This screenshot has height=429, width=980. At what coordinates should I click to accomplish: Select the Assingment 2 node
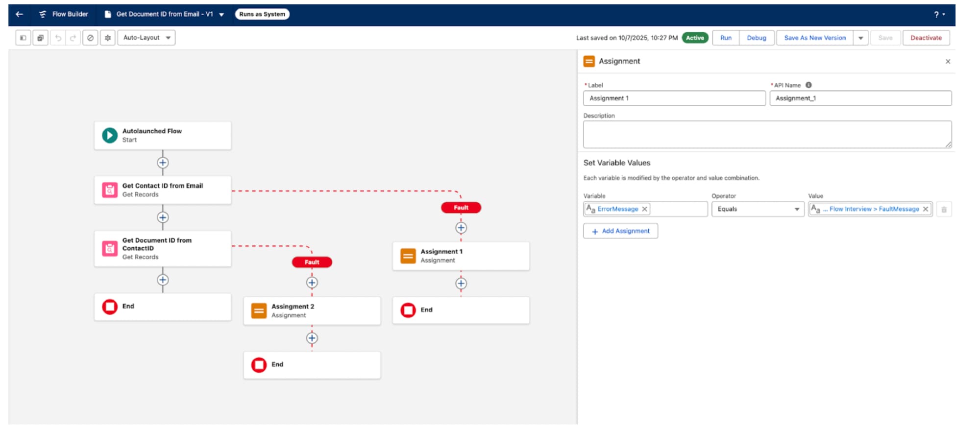click(x=312, y=310)
